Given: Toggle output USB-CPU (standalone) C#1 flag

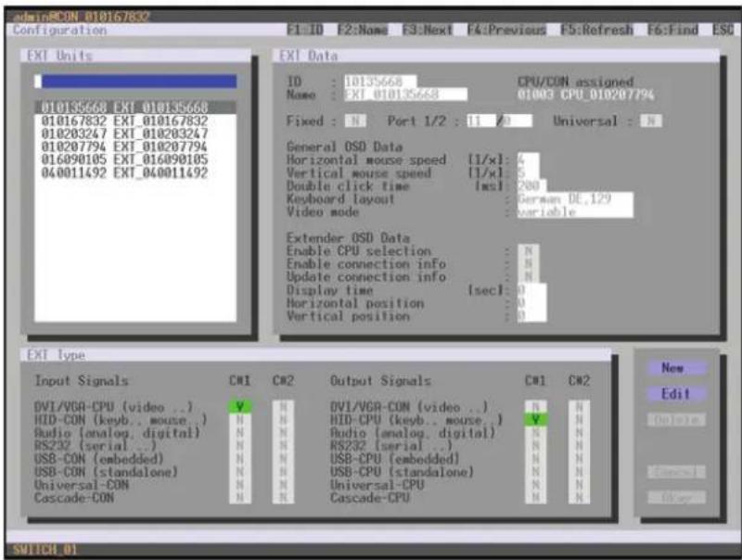Looking at the screenshot, I should click(x=536, y=472).
